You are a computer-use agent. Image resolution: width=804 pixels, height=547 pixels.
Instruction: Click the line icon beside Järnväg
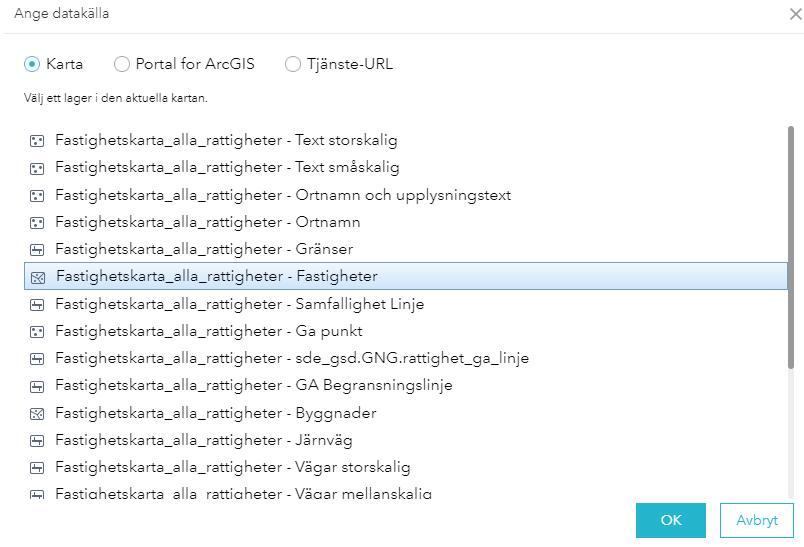point(37,440)
